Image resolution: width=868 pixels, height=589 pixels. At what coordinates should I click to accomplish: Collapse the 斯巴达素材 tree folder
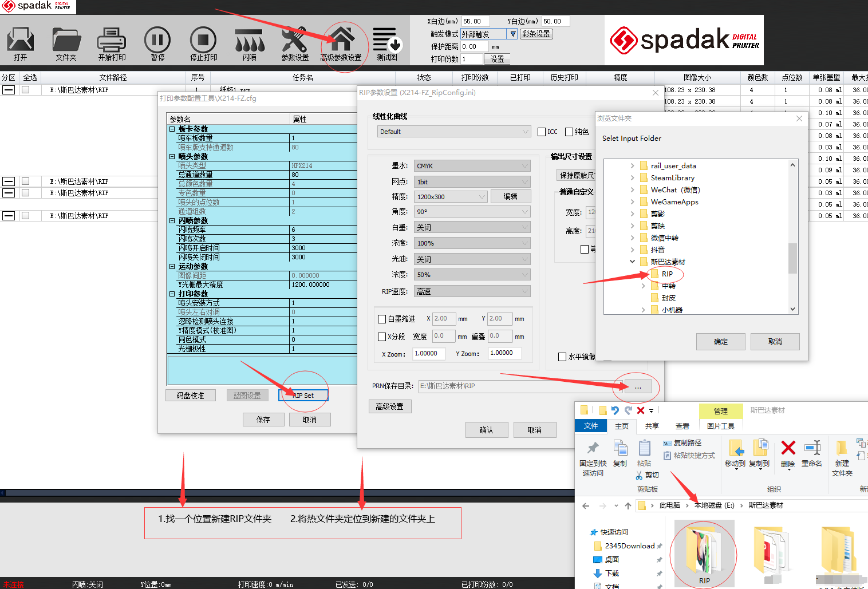(x=632, y=262)
